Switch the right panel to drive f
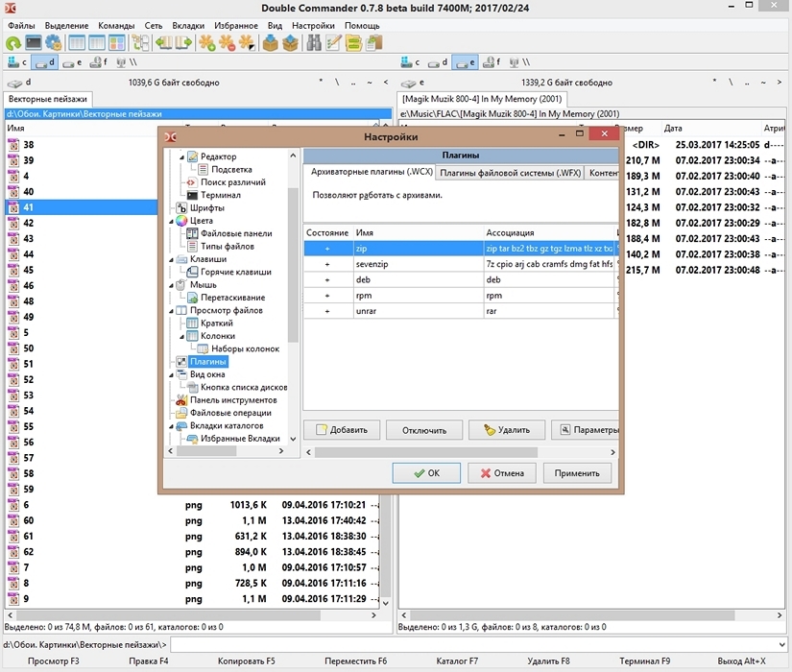Image resolution: width=792 pixels, height=672 pixels. tap(492, 63)
